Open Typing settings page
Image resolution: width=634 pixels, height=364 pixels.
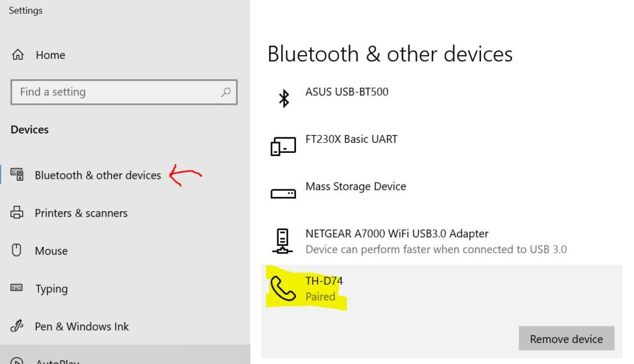coord(51,288)
